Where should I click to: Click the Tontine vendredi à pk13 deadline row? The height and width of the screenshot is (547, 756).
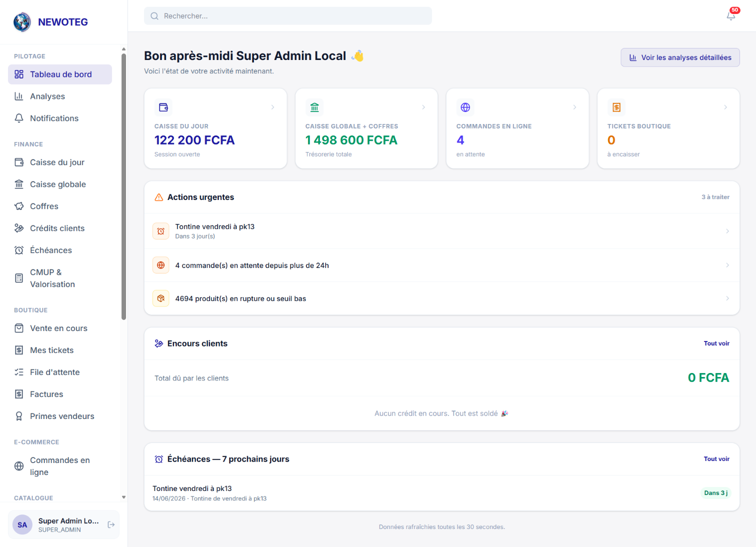point(442,493)
